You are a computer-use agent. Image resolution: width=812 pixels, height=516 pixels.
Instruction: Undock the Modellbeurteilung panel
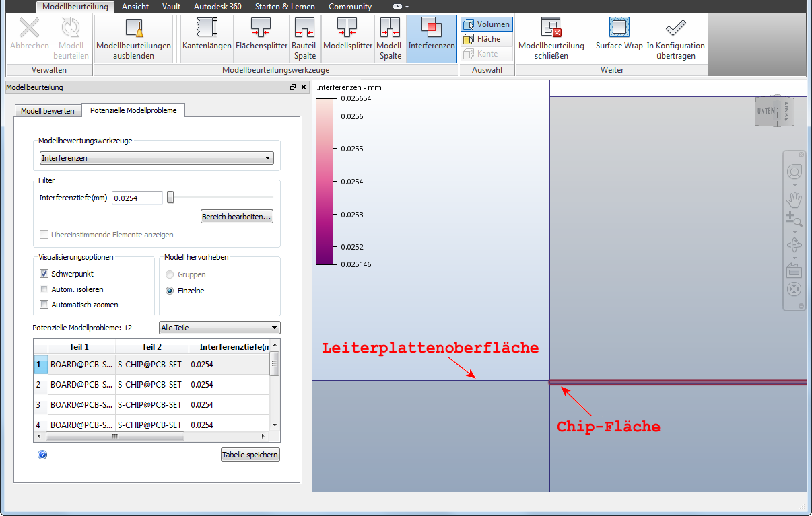293,87
